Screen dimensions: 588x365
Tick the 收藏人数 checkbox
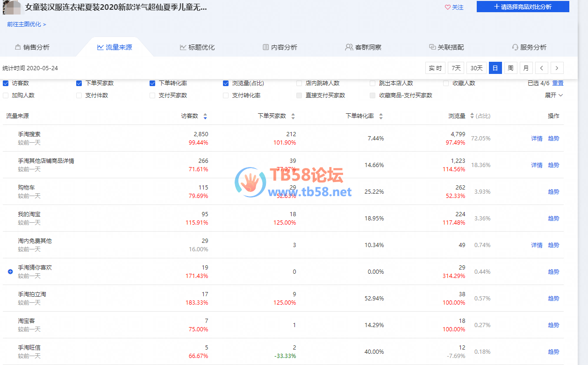click(446, 83)
